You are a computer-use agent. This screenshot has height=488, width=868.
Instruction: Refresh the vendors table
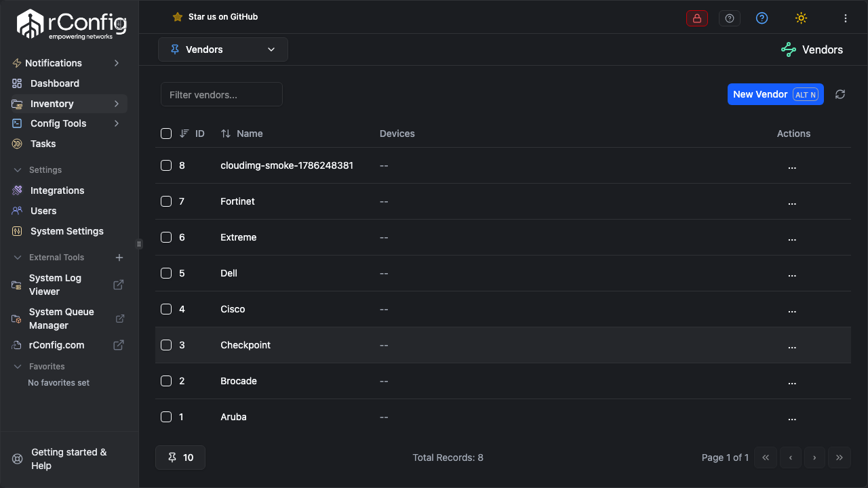pyautogui.click(x=840, y=94)
